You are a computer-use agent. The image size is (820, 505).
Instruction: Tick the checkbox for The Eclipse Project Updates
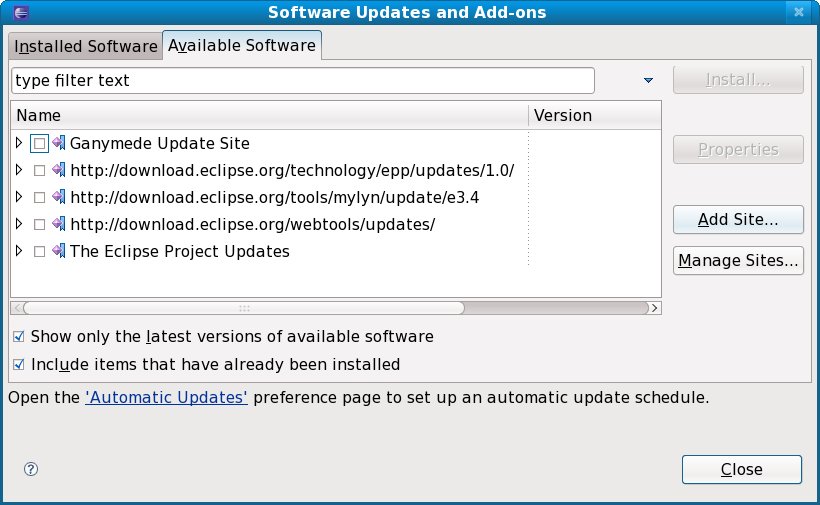click(39, 252)
